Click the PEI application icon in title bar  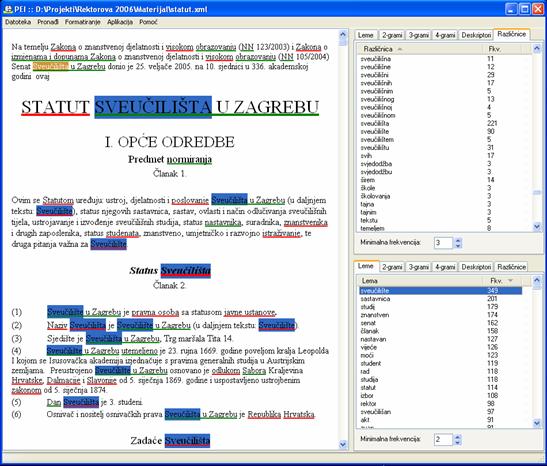(8, 9)
